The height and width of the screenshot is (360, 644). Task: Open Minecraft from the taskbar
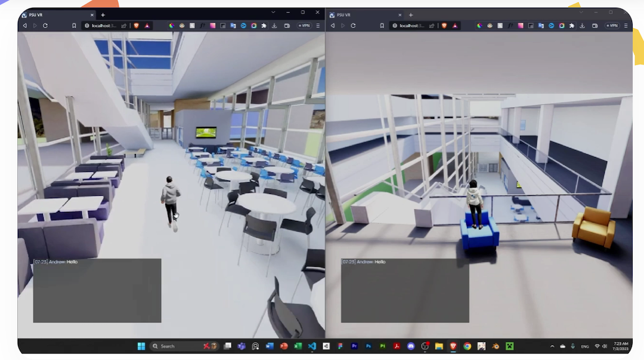coord(510,346)
